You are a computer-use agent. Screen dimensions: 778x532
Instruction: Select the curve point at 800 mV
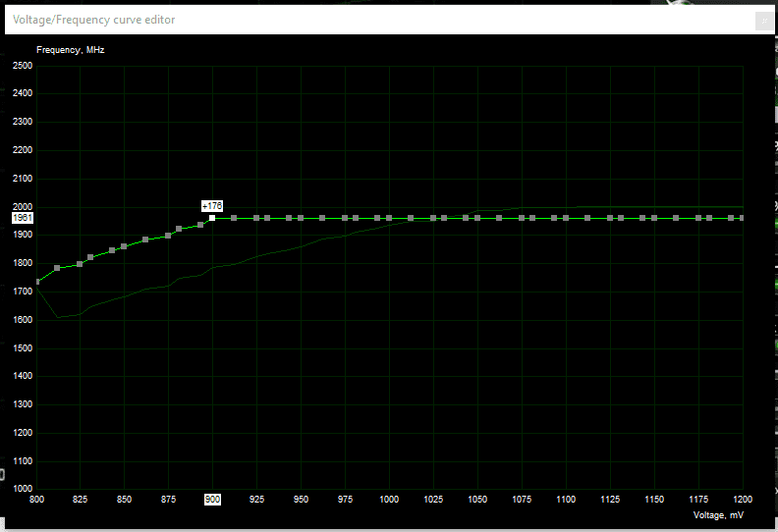tap(37, 282)
